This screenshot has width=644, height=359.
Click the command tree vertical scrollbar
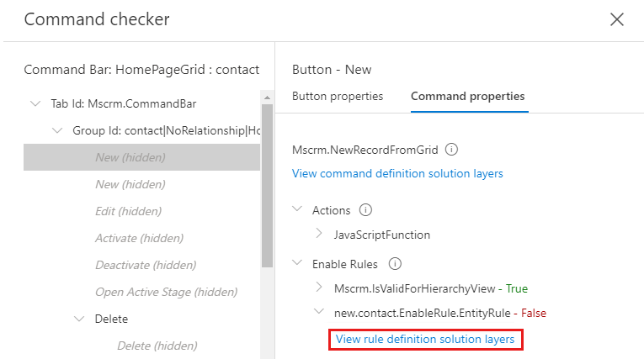pyautogui.click(x=267, y=185)
